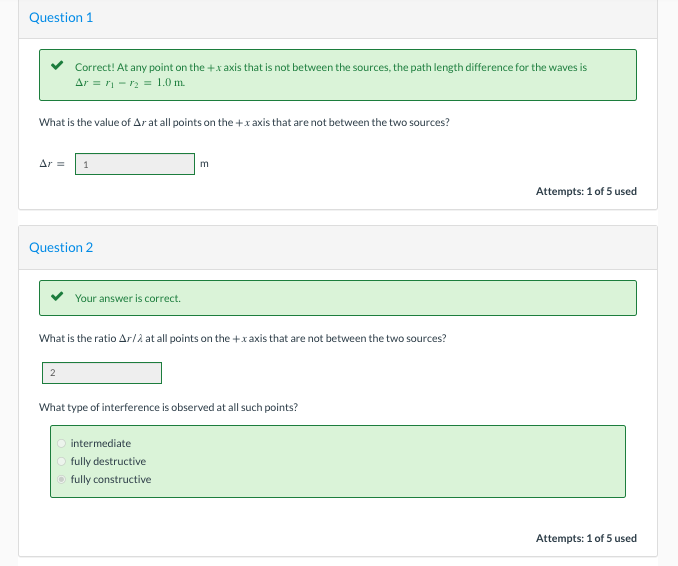Click the 'What is the ratio Δr/λ' prompt
Viewport: 678px width, 566px height.
(242, 338)
